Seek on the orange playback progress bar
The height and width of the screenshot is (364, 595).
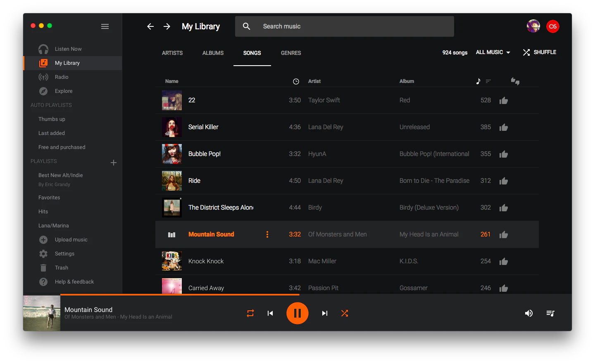180,295
